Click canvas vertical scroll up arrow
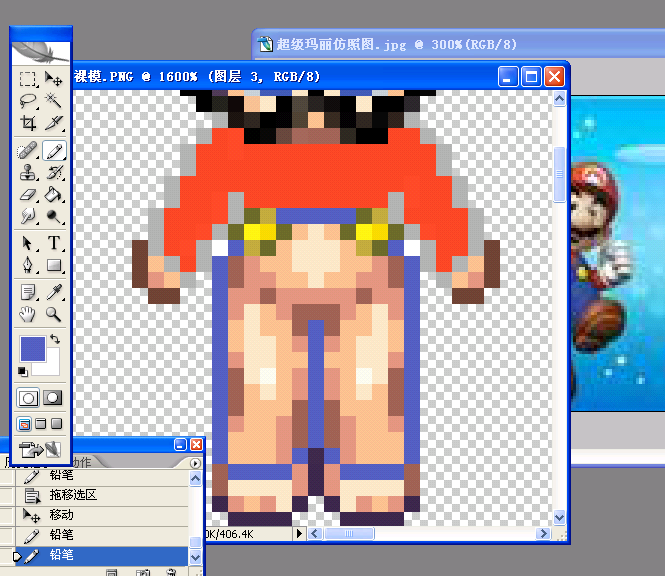This screenshot has height=576, width=665. (559, 99)
